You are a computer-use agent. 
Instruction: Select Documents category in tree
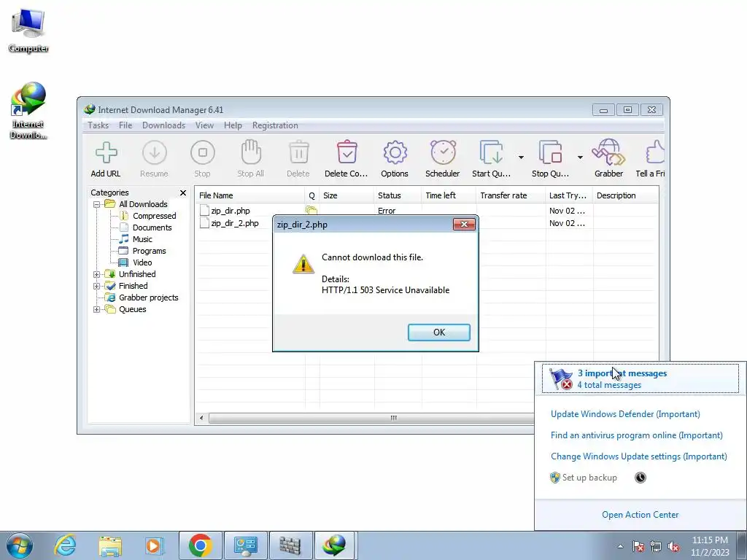(152, 227)
